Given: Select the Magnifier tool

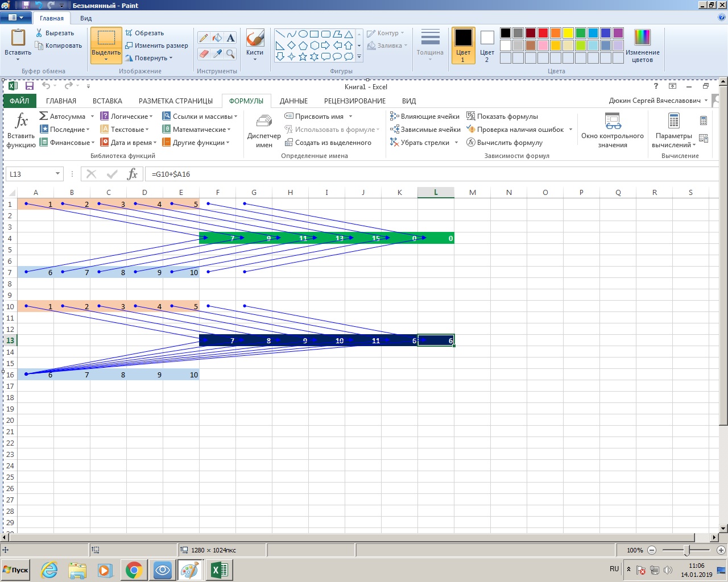Looking at the screenshot, I should click(x=230, y=53).
